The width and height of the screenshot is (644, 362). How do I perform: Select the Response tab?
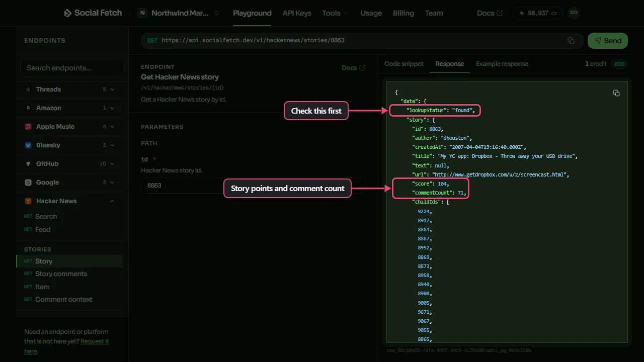[x=450, y=64]
